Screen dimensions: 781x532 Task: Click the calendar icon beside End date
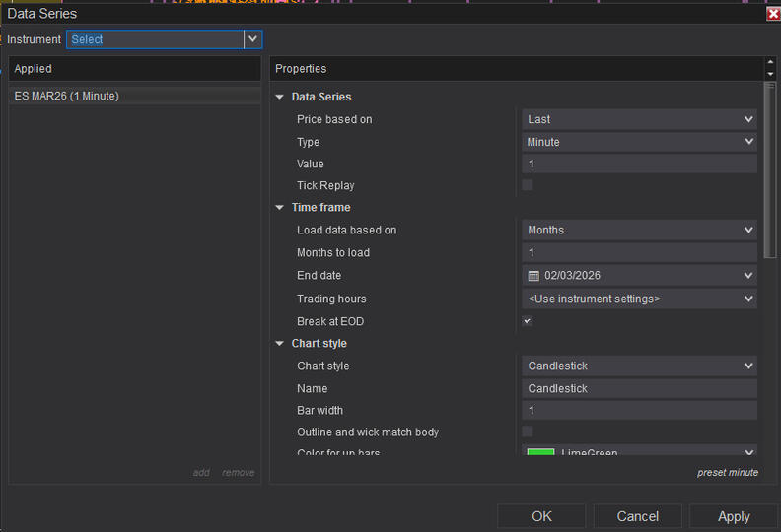[x=533, y=276]
